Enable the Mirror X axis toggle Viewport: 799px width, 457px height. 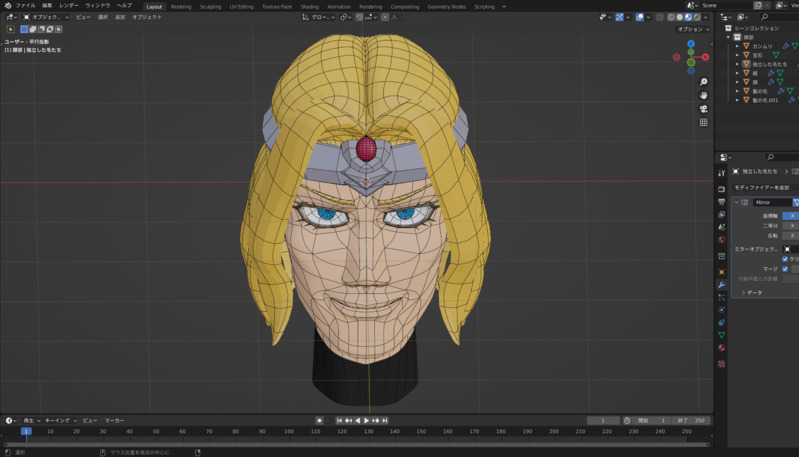[x=791, y=216]
